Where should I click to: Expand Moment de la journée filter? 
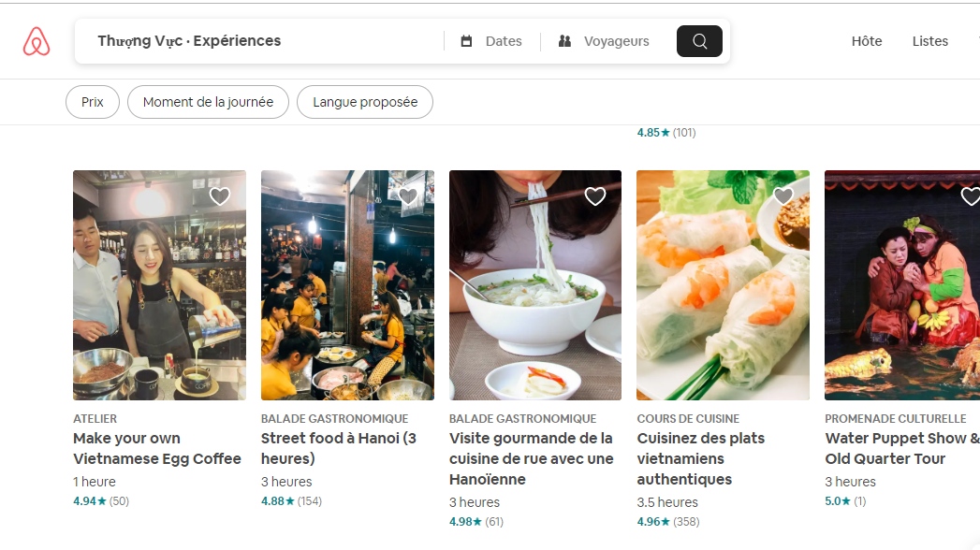click(208, 102)
